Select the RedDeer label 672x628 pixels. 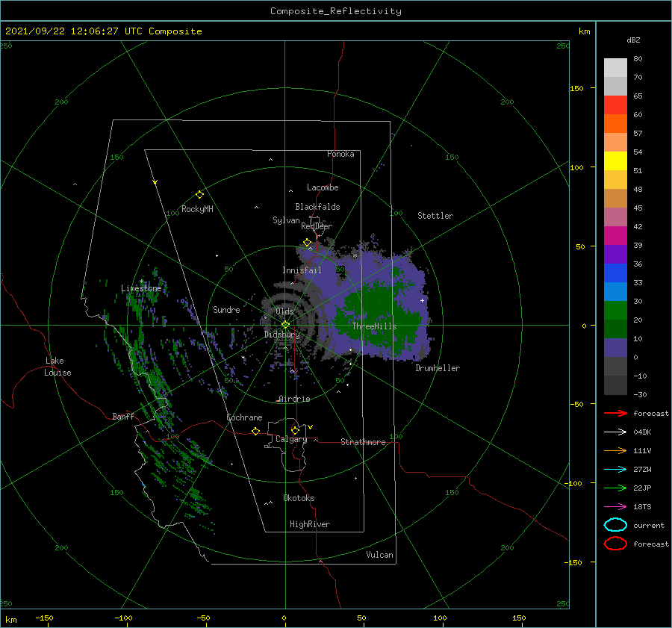tap(317, 226)
